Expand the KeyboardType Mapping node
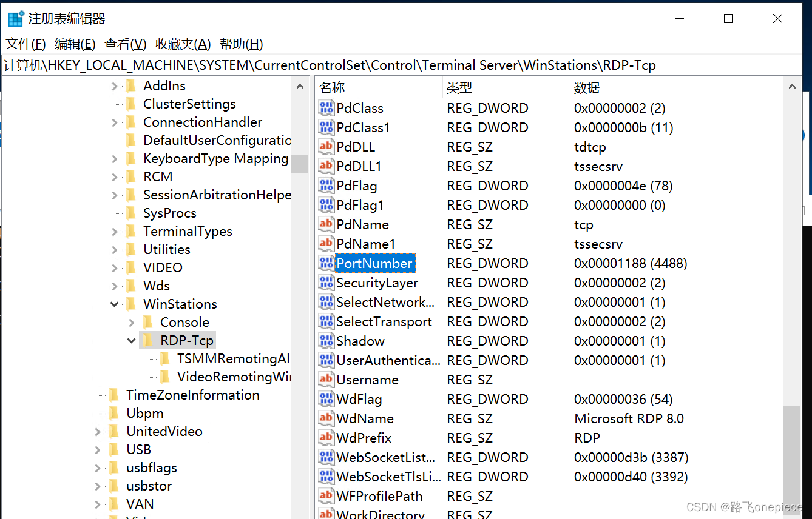Screen dimensions: 812x519 pyautogui.click(x=115, y=159)
